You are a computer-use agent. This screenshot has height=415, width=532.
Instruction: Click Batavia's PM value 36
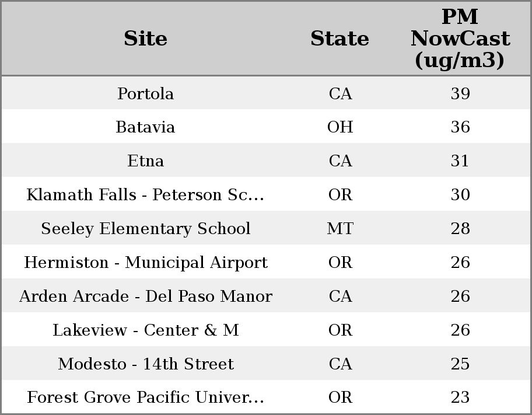[460, 127]
